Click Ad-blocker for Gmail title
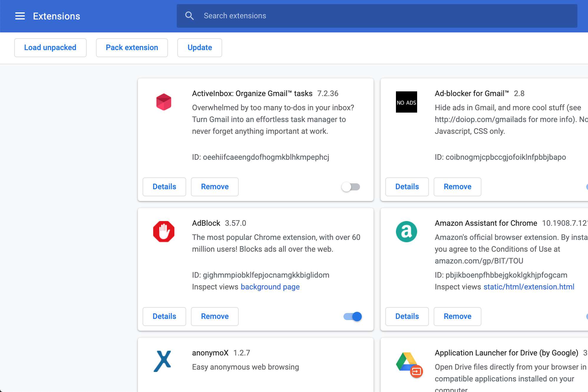This screenshot has width=588, height=392. [x=472, y=94]
